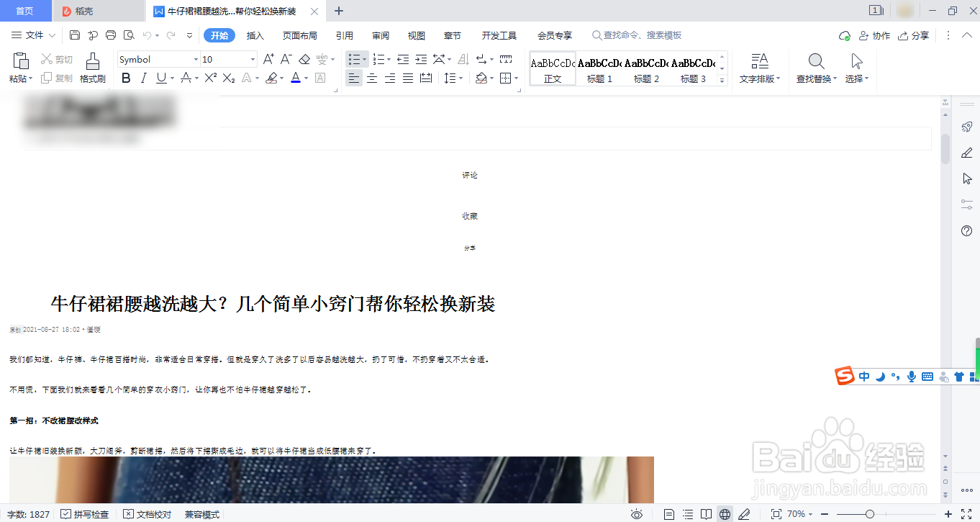This screenshot has height=522, width=980.
Task: Toggle document proofreading (文档校对)
Action: tap(147, 514)
